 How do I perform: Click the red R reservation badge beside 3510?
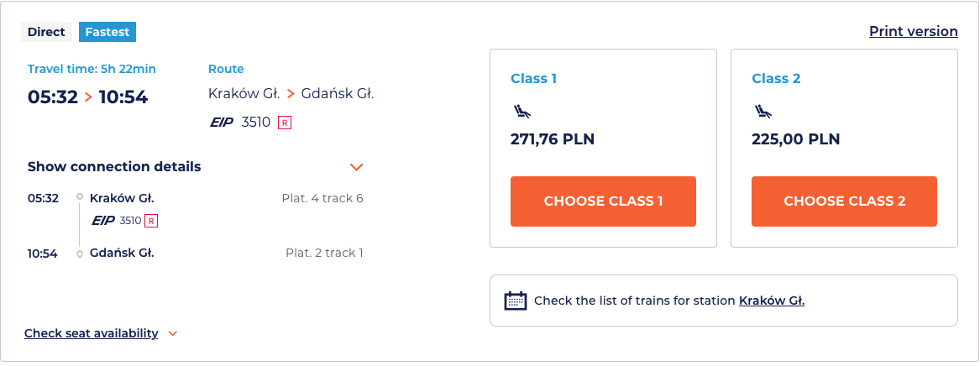click(285, 123)
